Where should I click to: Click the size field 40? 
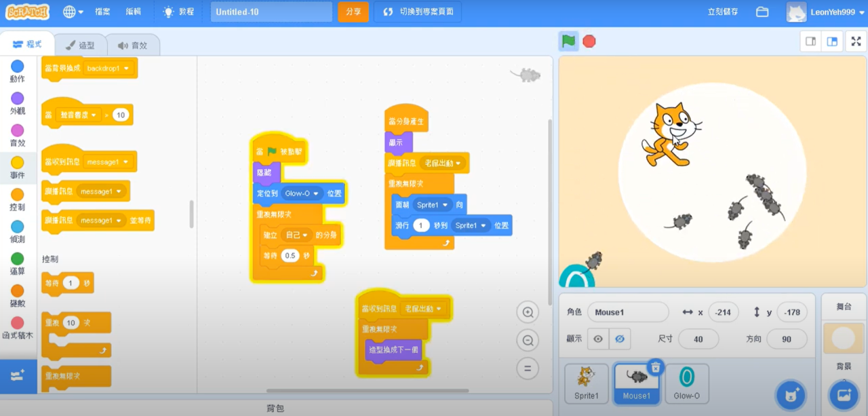698,339
